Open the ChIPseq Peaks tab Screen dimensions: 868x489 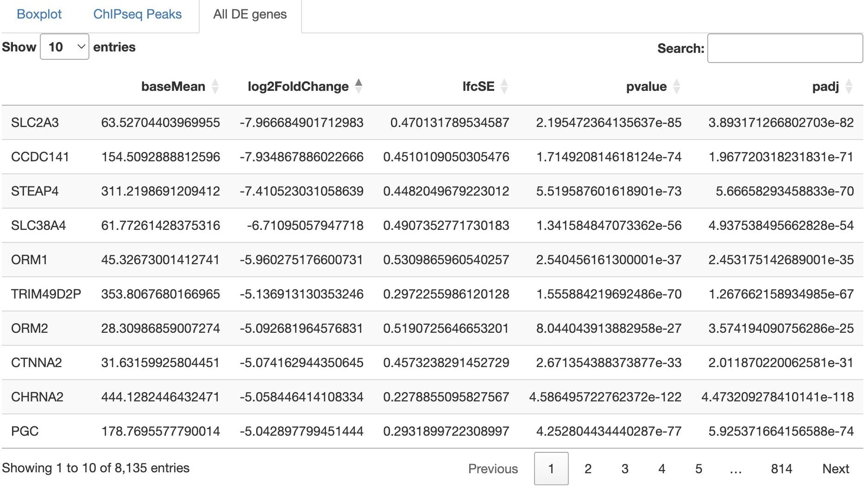pyautogui.click(x=138, y=14)
